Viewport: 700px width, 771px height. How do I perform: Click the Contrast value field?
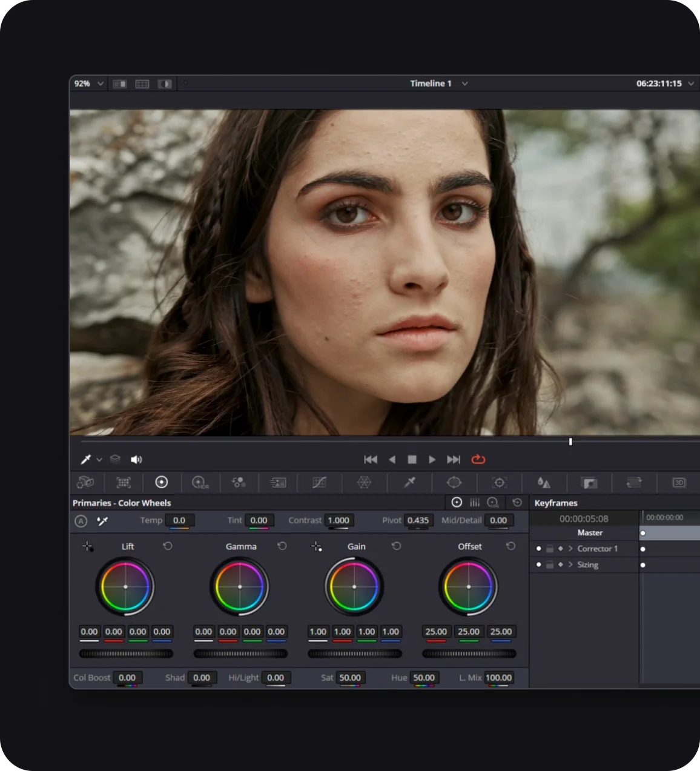click(338, 520)
